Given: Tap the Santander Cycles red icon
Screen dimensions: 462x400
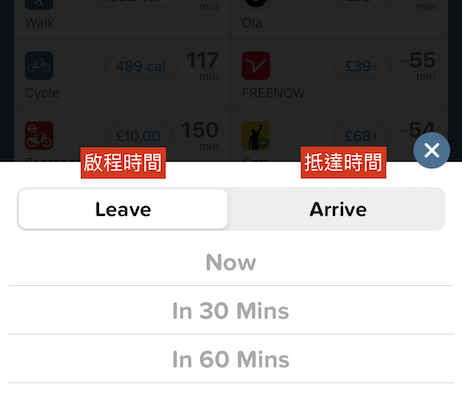Looking at the screenshot, I should 39,136.
